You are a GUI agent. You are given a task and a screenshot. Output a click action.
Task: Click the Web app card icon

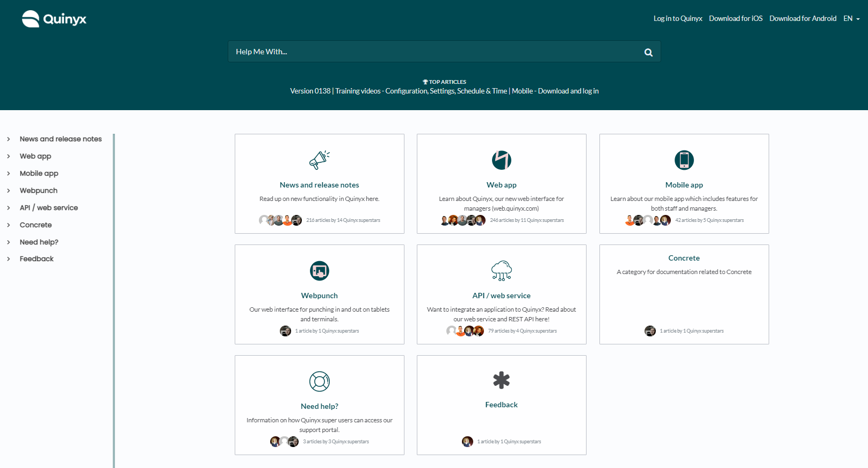(502, 160)
